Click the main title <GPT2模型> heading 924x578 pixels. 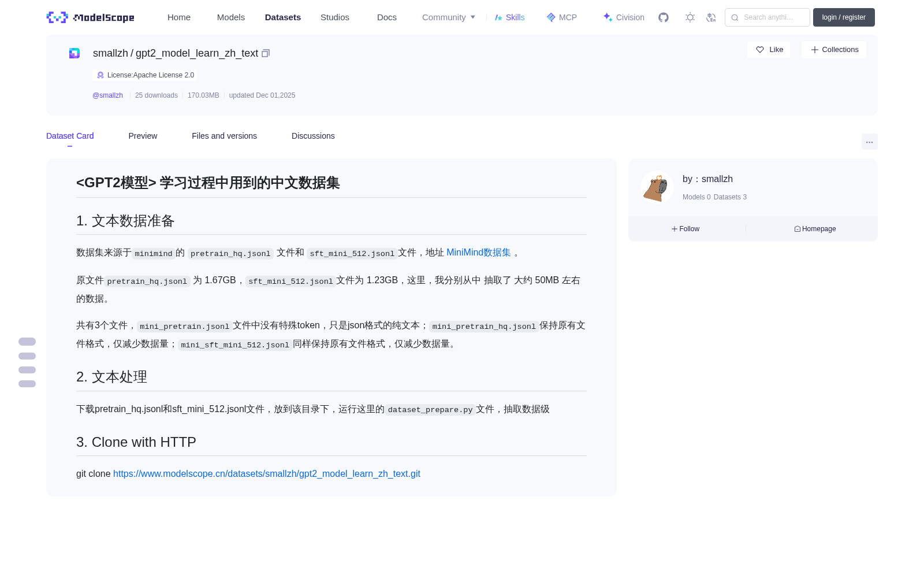[x=208, y=183]
